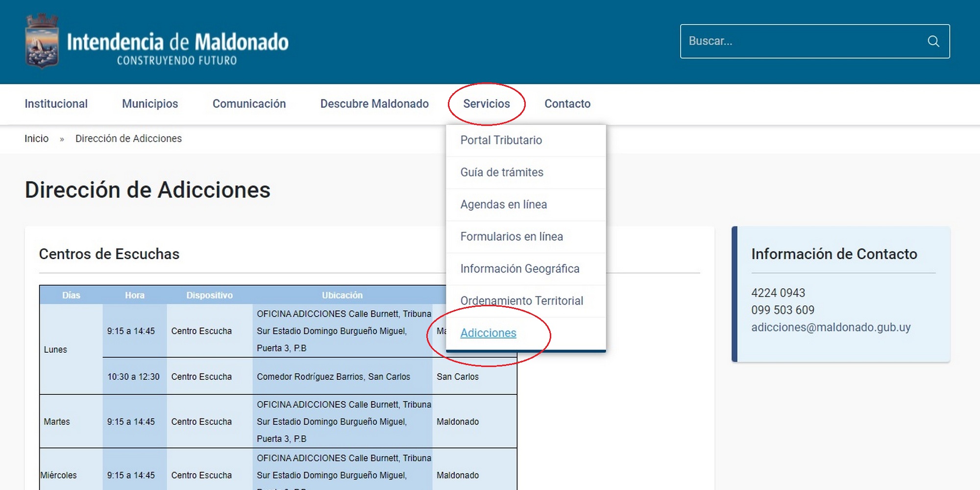Click Ordenamiento Territorial menu item
This screenshot has width=980, height=490.
point(521,301)
